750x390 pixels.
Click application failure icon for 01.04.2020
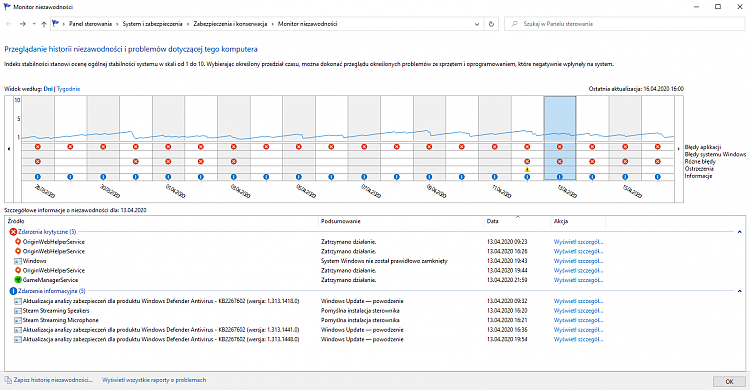168,147
